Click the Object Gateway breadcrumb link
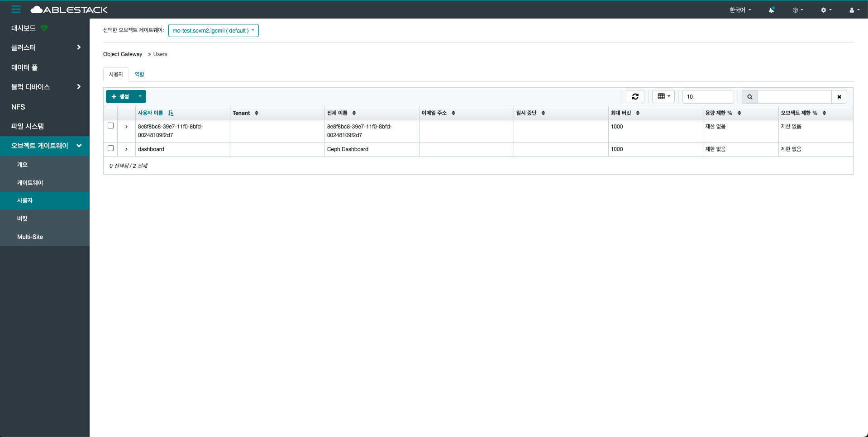 click(x=123, y=54)
